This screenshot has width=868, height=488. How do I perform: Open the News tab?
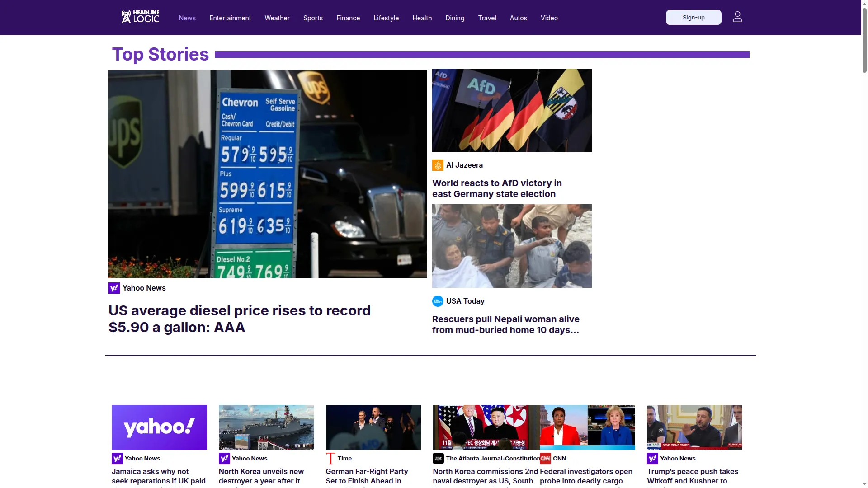click(x=187, y=18)
